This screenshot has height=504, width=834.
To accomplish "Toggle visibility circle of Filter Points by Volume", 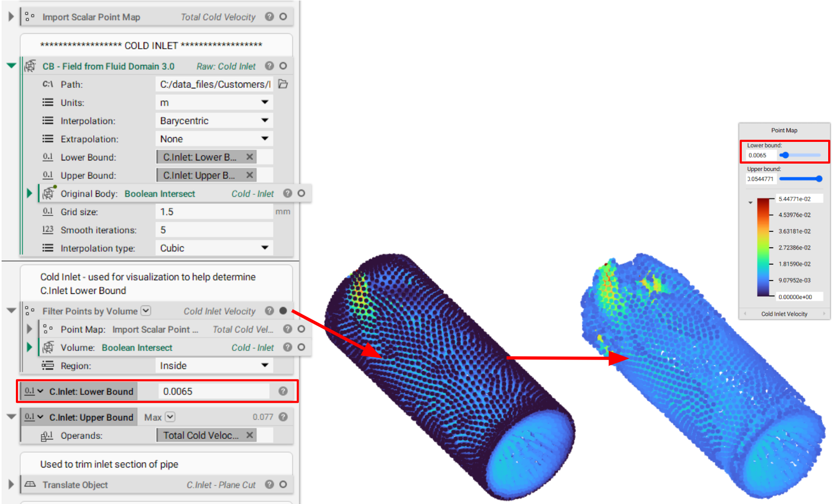I will click(283, 311).
